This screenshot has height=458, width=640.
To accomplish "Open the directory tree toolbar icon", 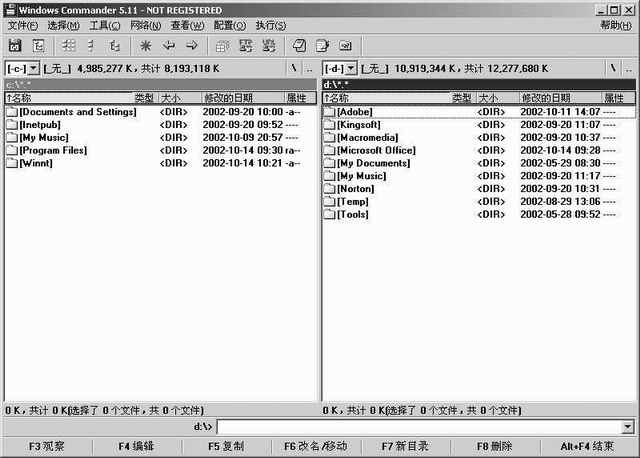I will pyautogui.click(x=38, y=46).
